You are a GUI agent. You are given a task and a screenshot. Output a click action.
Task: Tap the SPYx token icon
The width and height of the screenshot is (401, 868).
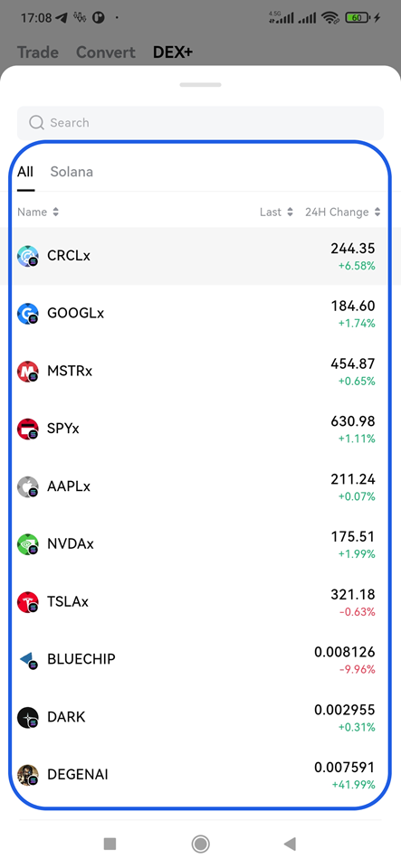coord(28,429)
